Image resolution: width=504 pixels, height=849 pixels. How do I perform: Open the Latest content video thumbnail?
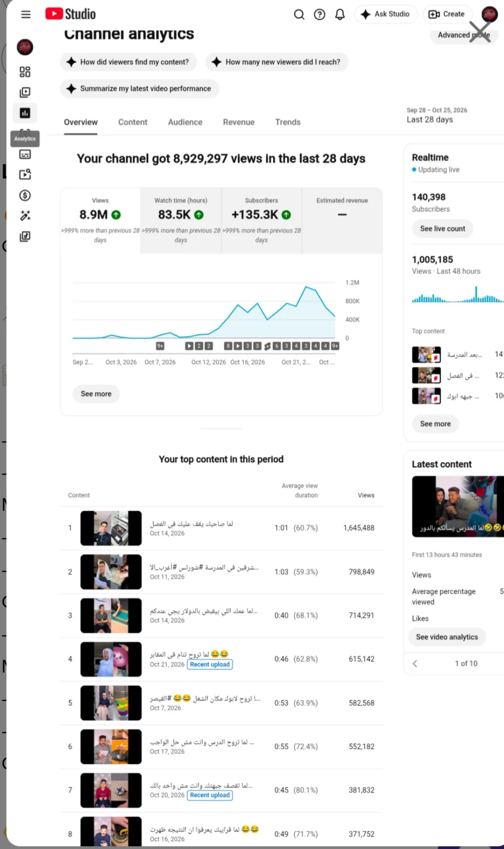pos(458,507)
